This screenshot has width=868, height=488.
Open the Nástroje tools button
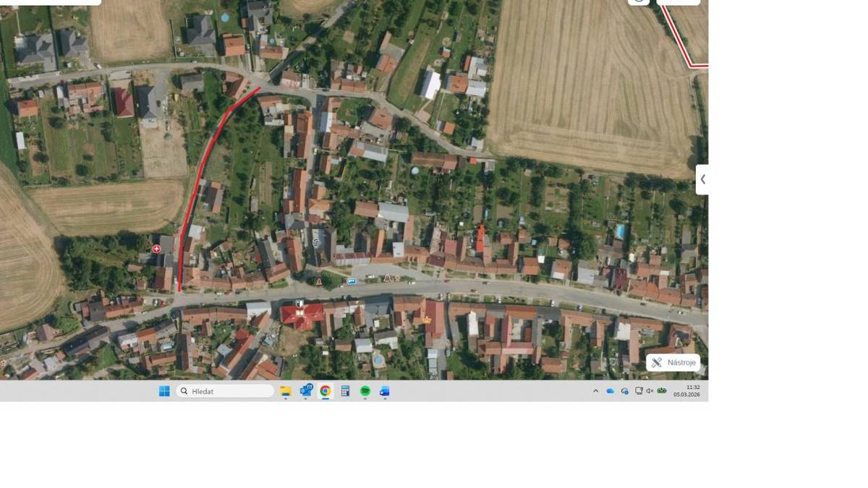tap(673, 362)
